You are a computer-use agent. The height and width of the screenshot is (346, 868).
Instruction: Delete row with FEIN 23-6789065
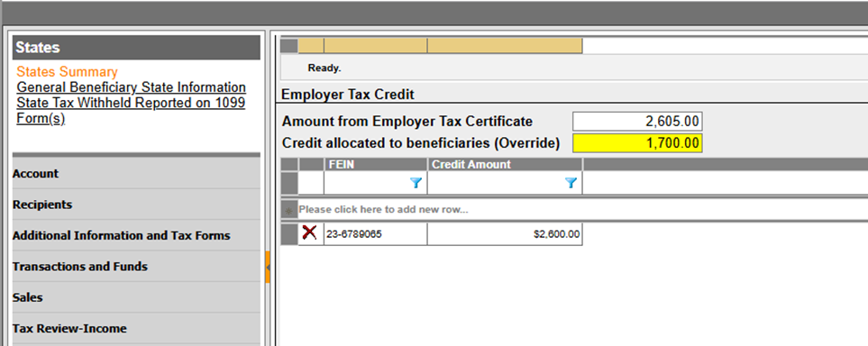tap(309, 233)
